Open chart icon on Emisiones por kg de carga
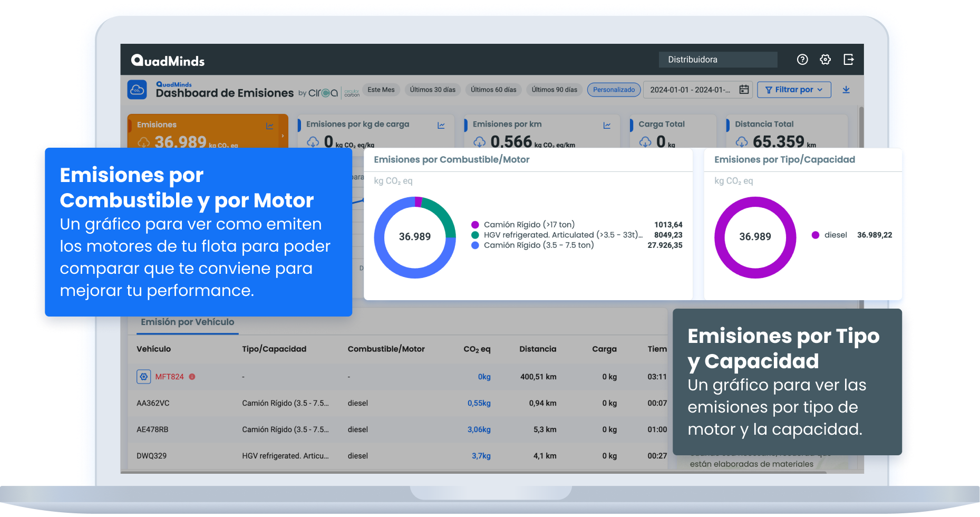The height and width of the screenshot is (517, 980). pos(441,125)
